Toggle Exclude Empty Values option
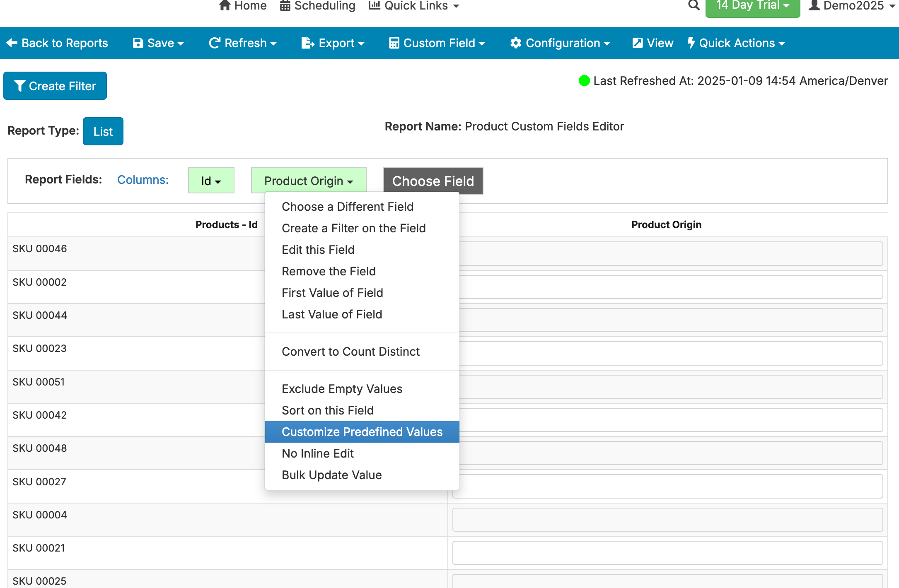The image size is (899, 588). click(x=342, y=389)
